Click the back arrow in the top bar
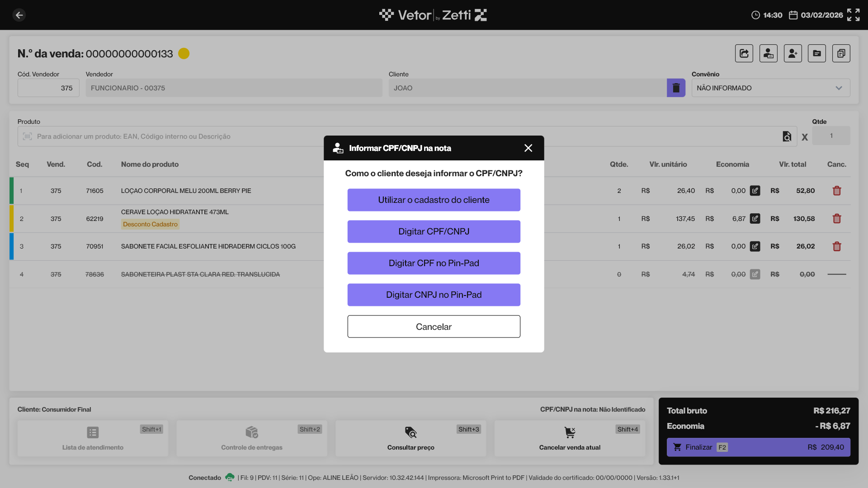The height and width of the screenshot is (488, 868). tap(19, 15)
